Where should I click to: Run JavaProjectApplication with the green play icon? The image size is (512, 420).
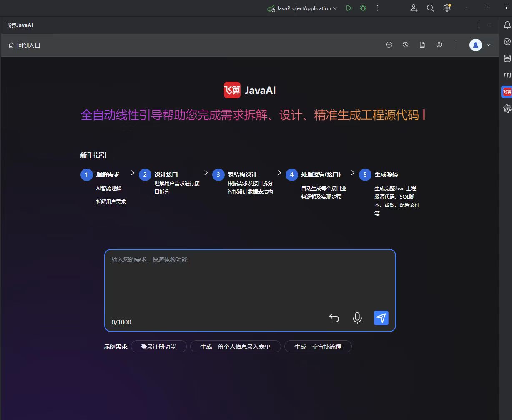349,8
